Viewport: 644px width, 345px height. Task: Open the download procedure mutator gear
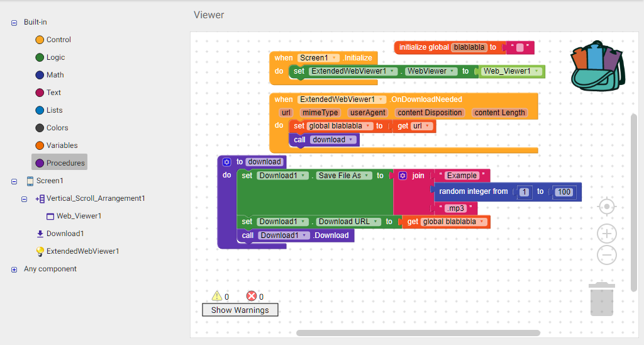coord(227,162)
